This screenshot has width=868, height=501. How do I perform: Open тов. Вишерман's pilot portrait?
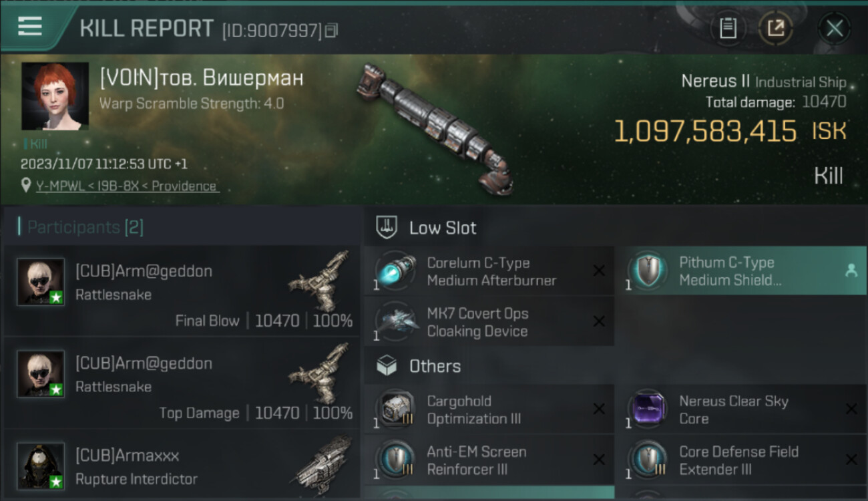55,96
